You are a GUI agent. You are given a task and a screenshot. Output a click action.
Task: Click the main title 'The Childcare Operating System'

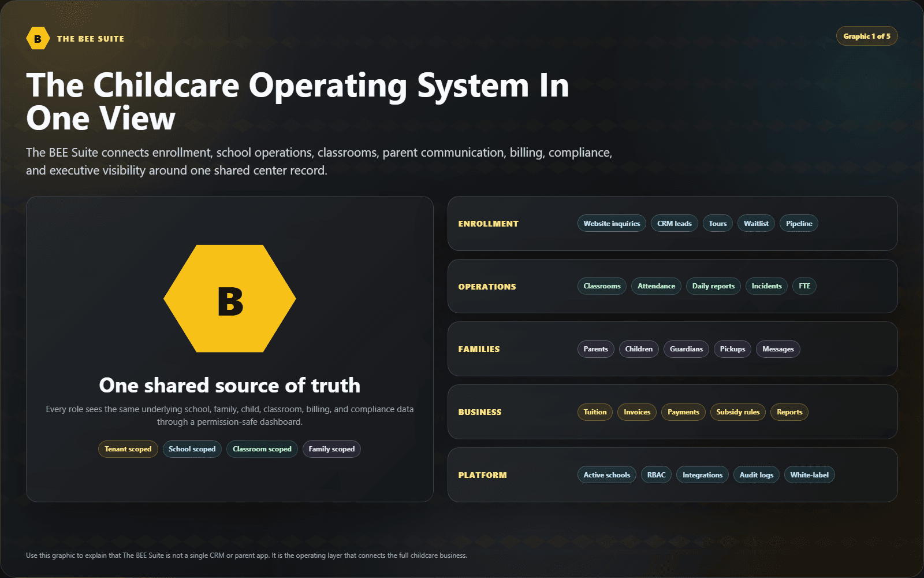[x=298, y=102]
